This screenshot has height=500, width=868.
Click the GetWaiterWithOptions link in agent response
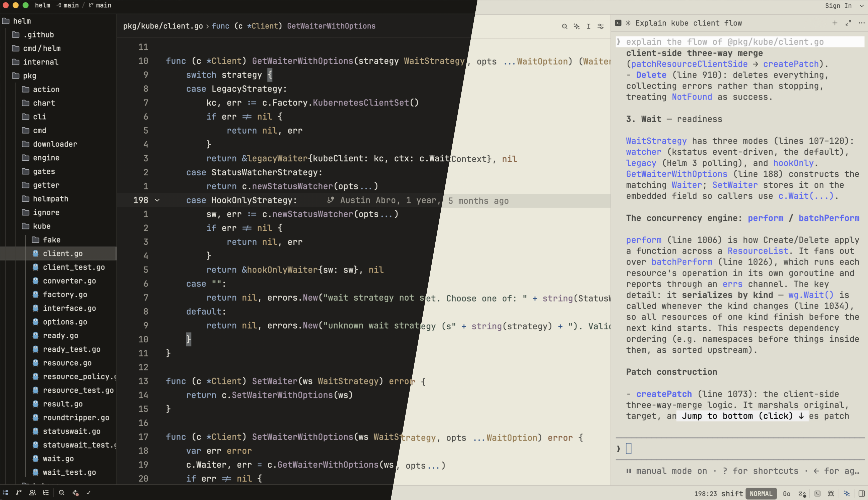pos(676,174)
